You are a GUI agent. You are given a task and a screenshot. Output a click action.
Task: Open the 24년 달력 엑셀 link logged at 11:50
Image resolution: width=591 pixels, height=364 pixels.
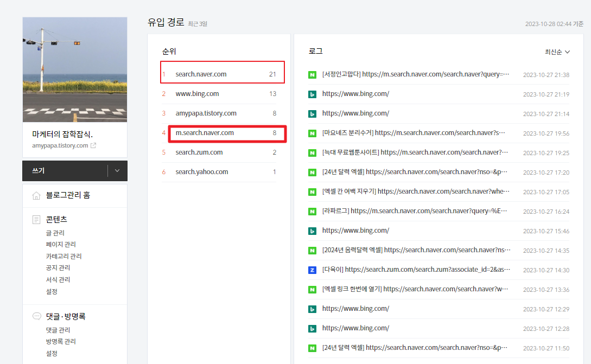point(415,348)
